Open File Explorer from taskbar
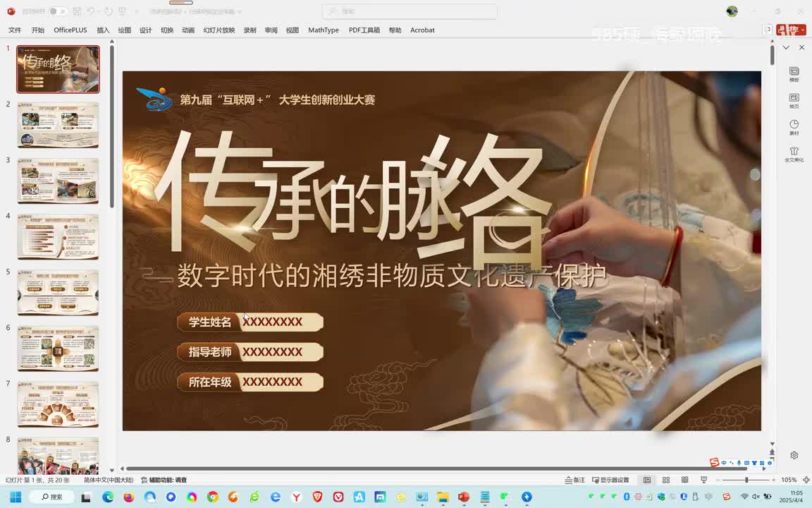812x508 pixels. [442, 497]
